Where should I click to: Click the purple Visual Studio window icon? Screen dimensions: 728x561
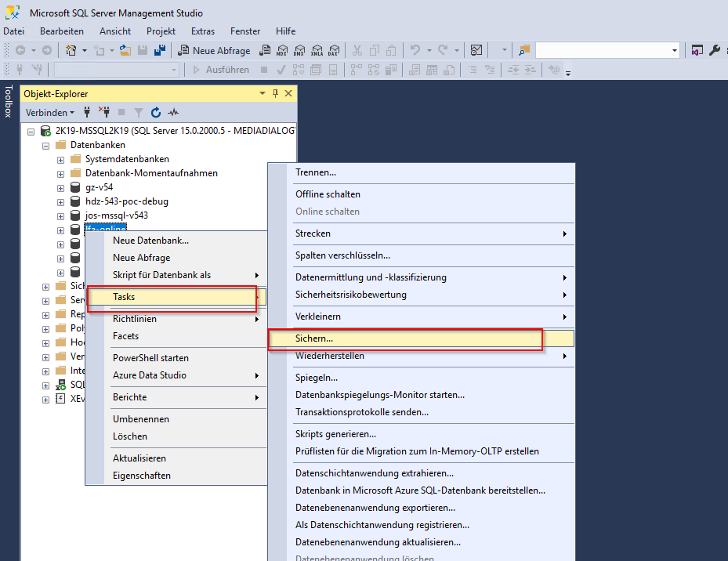(x=697, y=50)
